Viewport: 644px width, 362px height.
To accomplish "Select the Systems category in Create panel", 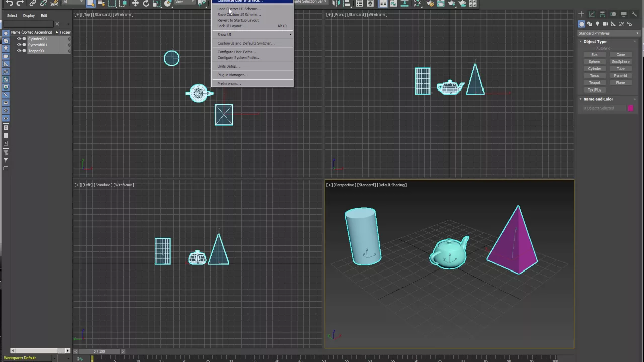I will 629,24.
